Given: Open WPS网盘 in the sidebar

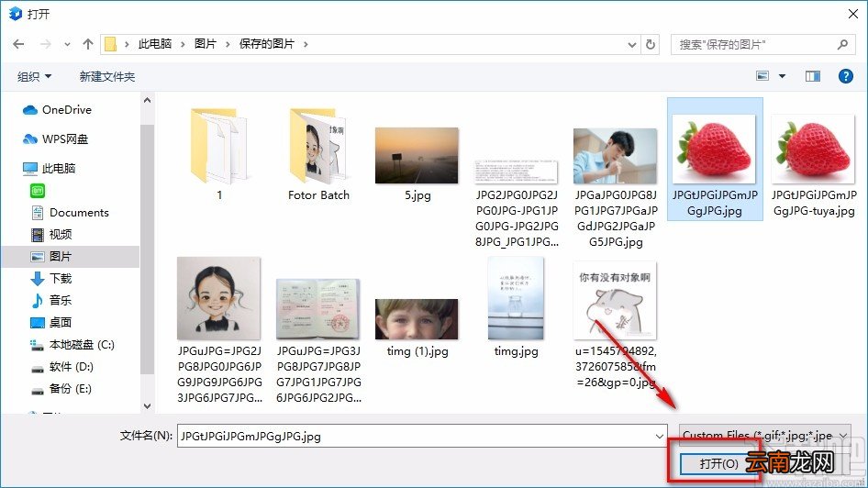Looking at the screenshot, I should 55,139.
